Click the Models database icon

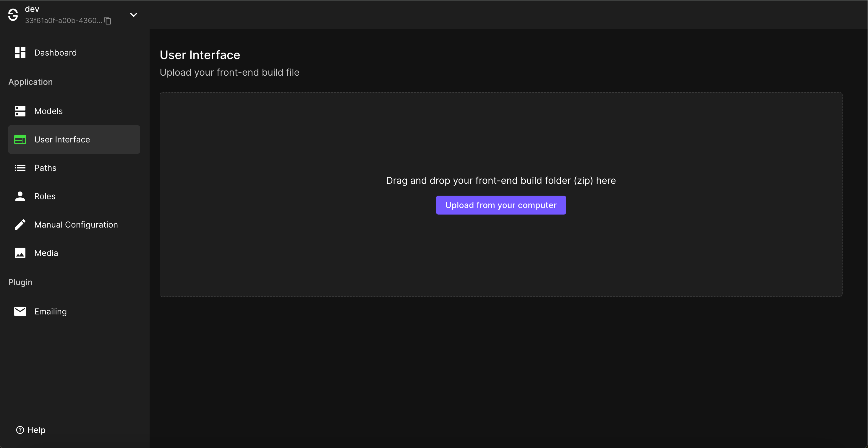[20, 111]
